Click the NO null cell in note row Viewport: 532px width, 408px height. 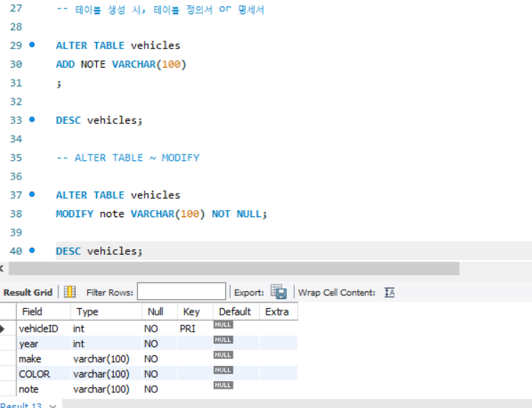click(x=160, y=389)
